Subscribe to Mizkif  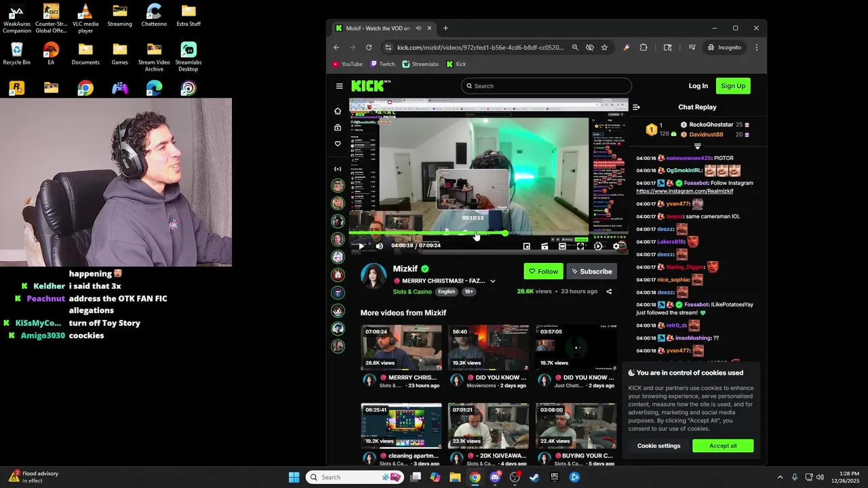591,271
